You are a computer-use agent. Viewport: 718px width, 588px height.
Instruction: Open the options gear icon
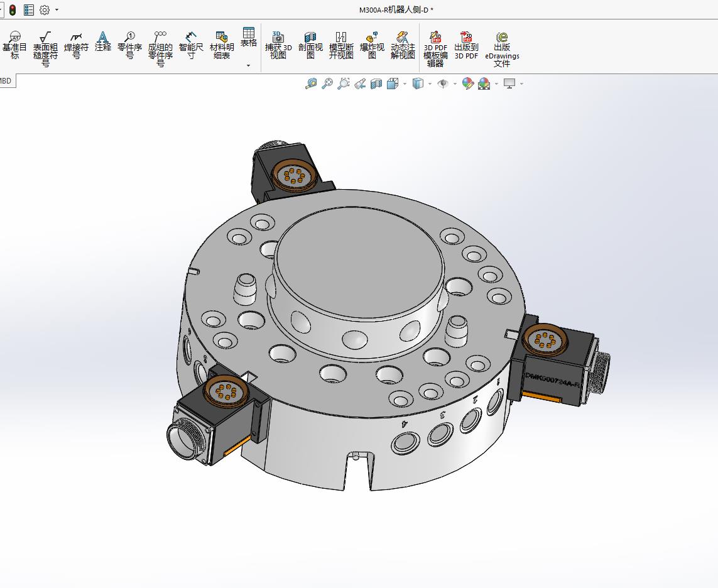(x=45, y=9)
